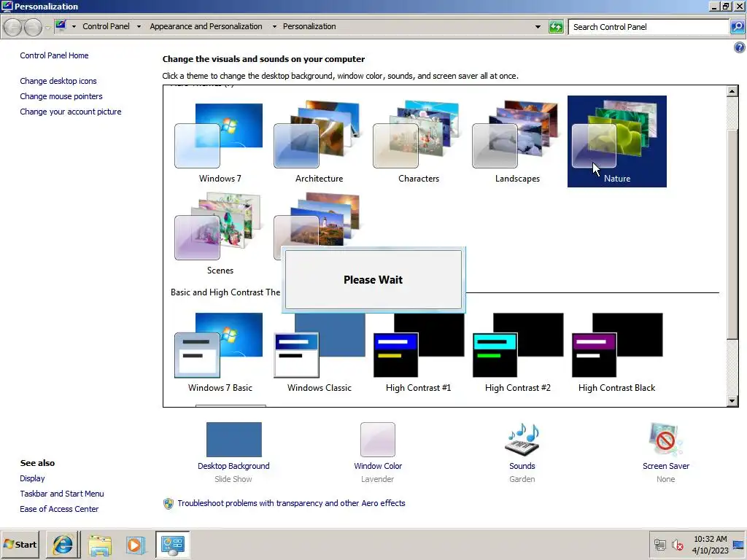Focus the Search Control Panel field

[649, 27]
